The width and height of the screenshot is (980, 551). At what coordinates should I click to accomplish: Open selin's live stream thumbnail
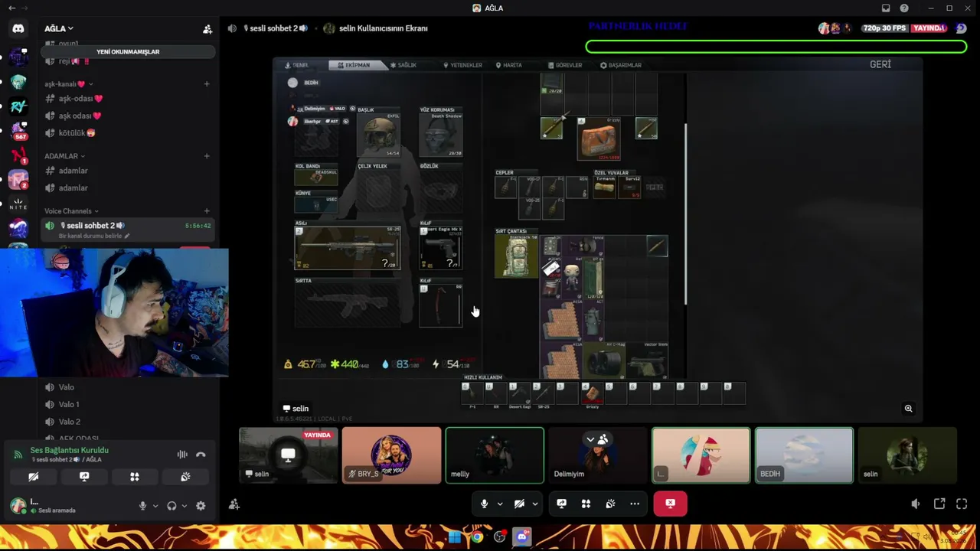click(288, 455)
